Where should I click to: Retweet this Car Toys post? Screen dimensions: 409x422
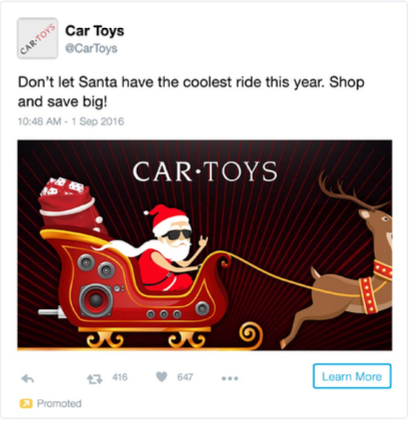[95, 379]
